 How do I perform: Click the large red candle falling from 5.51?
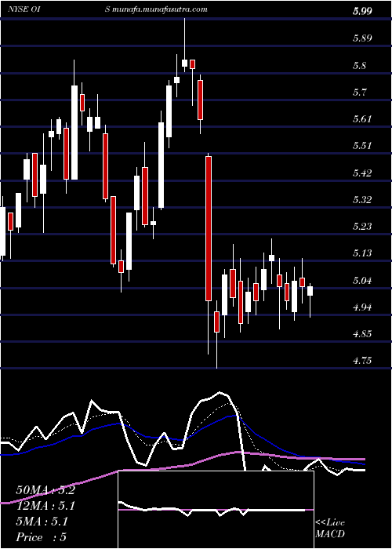click(209, 228)
